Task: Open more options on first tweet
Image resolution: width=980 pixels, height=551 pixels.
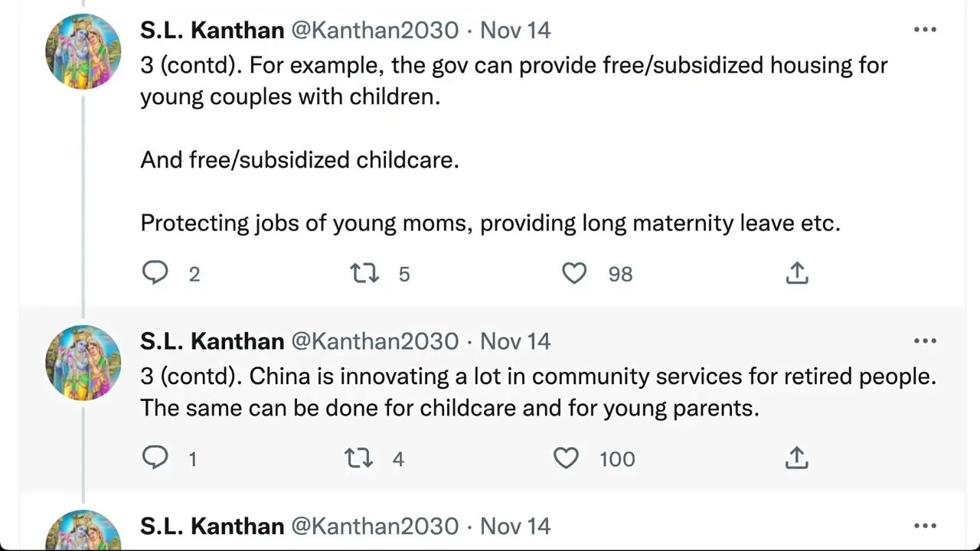Action: (925, 30)
